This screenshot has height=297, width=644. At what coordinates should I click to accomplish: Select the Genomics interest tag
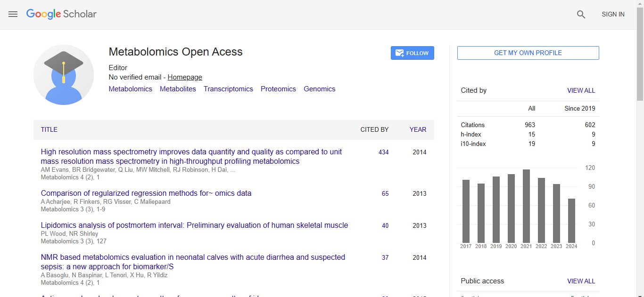[319, 89]
